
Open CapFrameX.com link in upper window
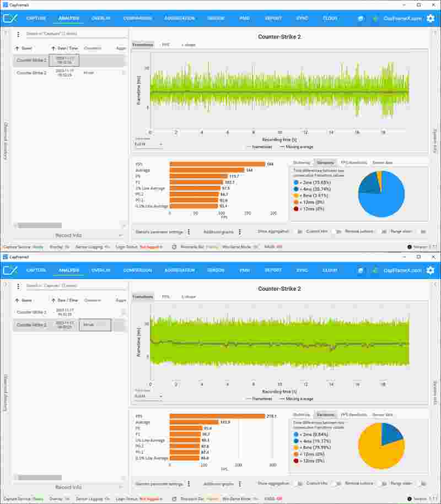tap(402, 19)
